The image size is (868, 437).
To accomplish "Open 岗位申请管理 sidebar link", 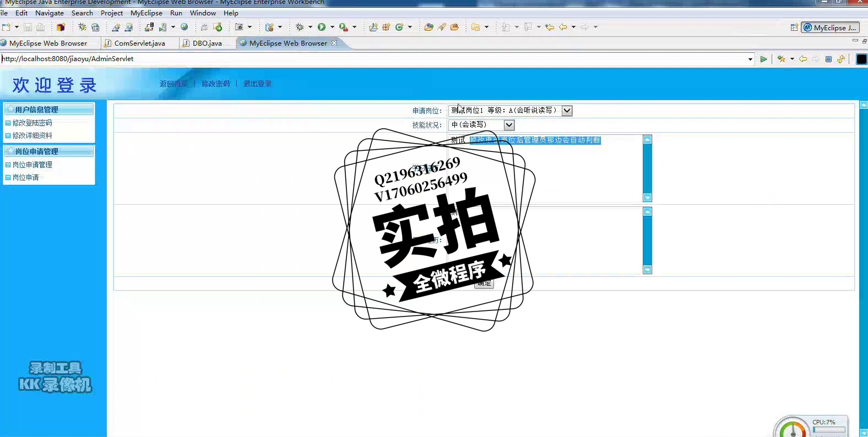I will (32, 165).
